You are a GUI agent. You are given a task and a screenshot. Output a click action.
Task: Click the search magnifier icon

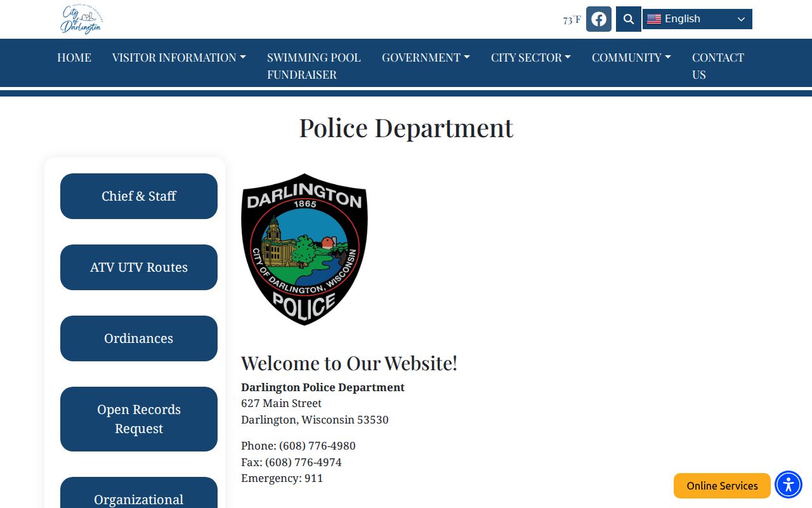click(x=629, y=19)
